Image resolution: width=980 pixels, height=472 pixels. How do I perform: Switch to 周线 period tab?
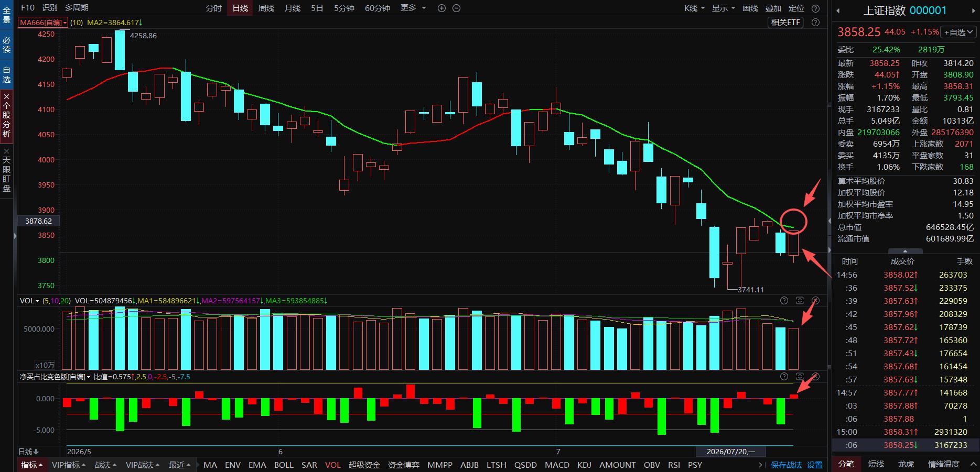(266, 8)
